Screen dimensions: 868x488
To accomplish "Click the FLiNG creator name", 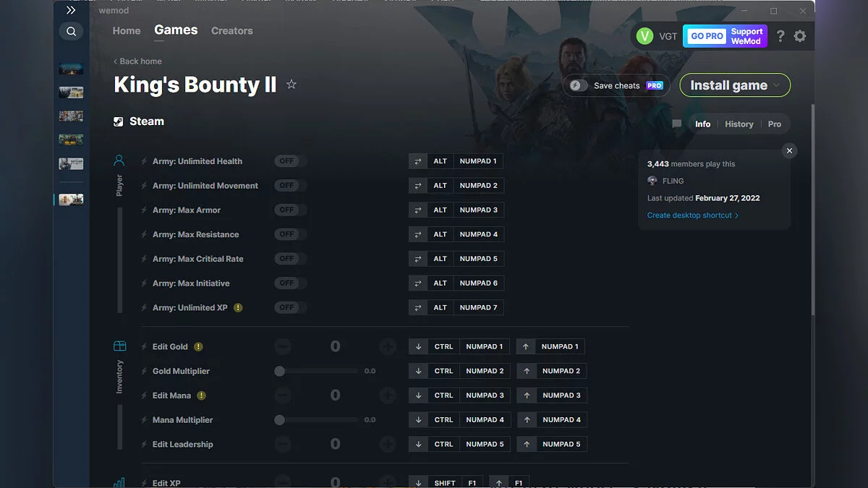I will (673, 181).
